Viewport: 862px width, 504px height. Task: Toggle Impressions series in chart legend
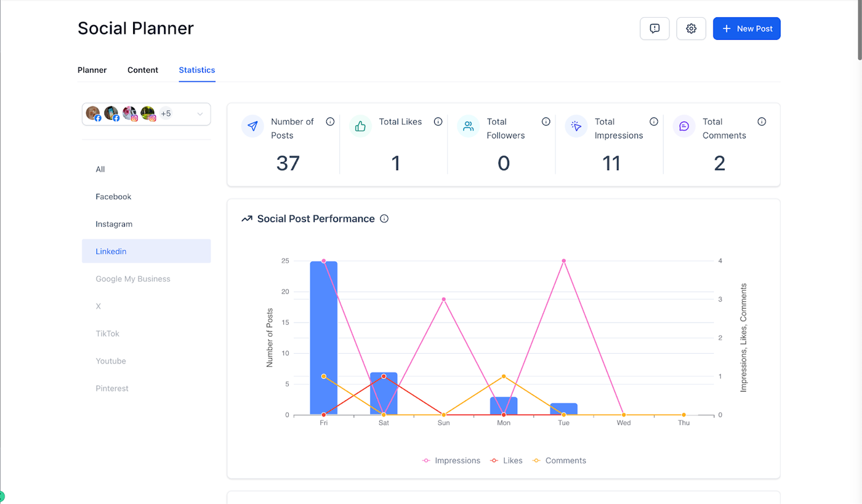point(451,460)
